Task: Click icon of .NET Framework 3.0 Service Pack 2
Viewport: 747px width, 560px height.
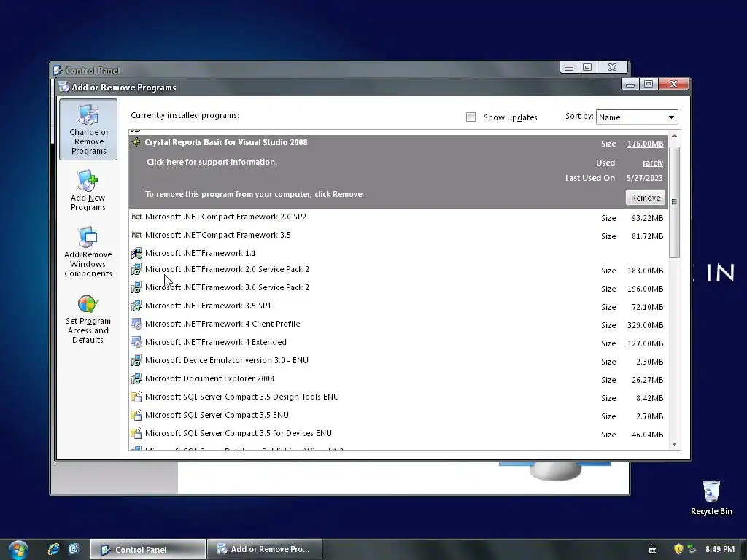Action: (136, 287)
